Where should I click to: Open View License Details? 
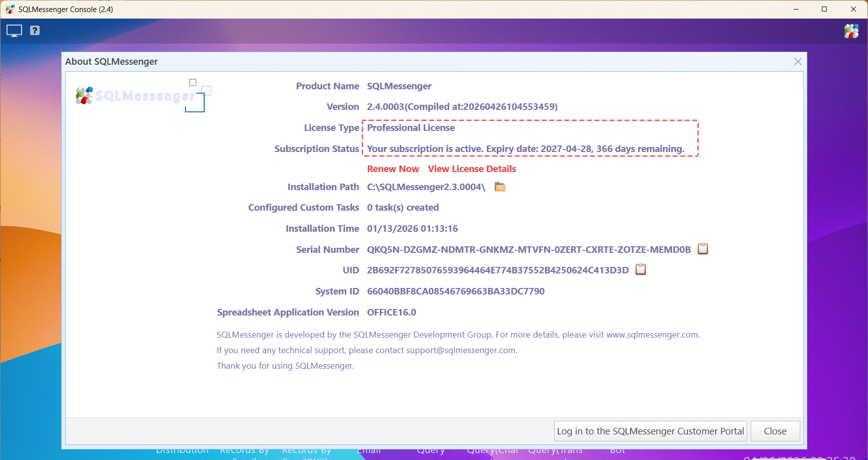pyautogui.click(x=472, y=169)
